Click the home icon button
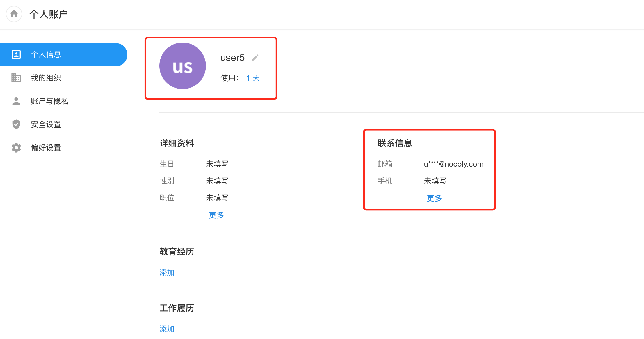 14,14
